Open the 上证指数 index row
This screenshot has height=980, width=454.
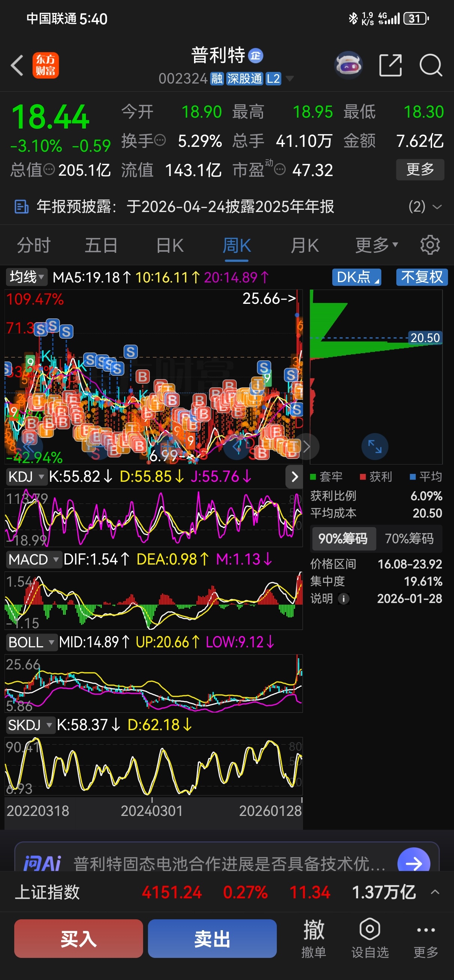(x=227, y=892)
